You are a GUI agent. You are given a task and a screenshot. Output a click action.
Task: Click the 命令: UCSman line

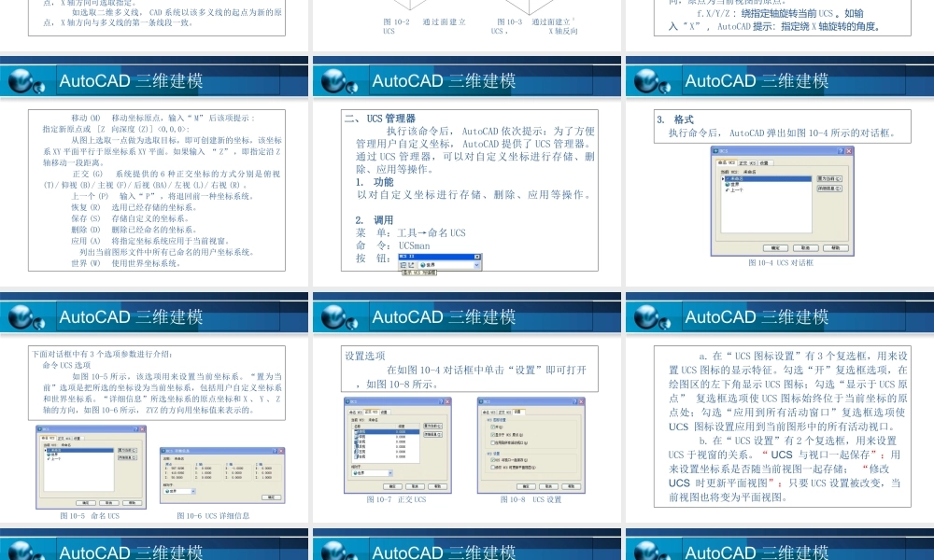tap(393, 245)
